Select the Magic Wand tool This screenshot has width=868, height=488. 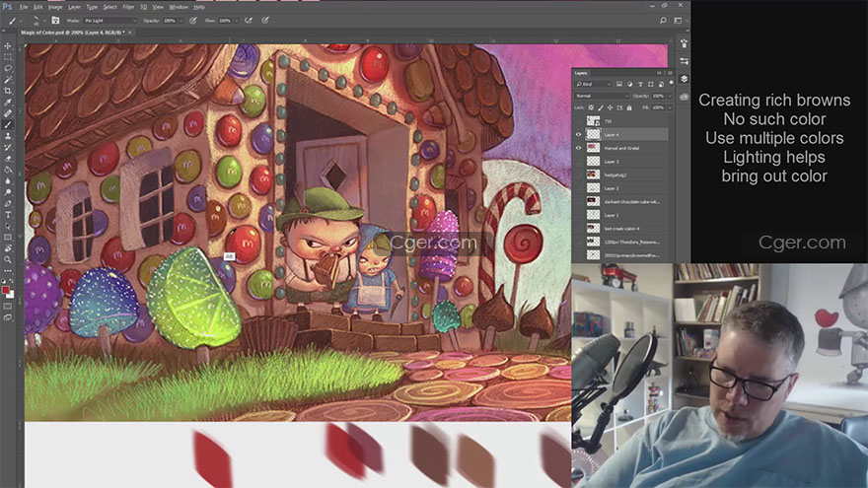pyautogui.click(x=8, y=80)
